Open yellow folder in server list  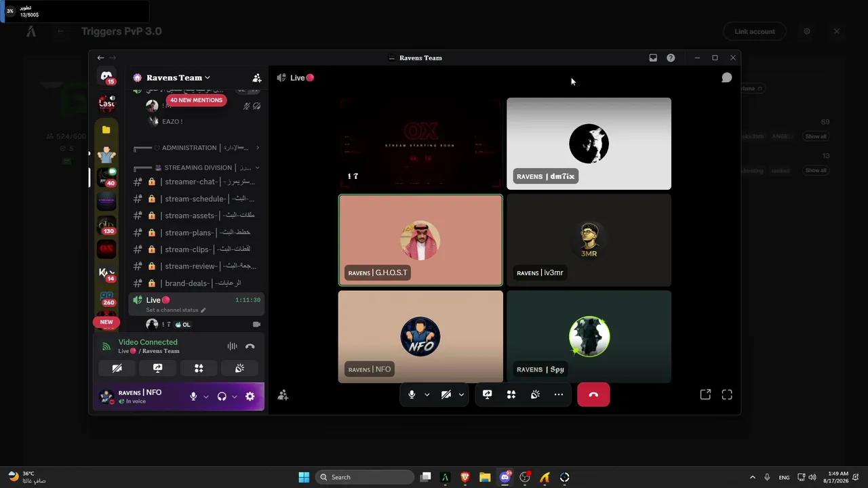tap(106, 129)
